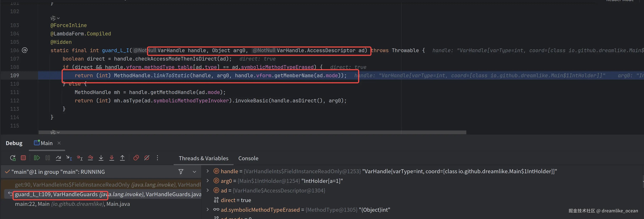Toggle Mute Breakpoints
644x219 pixels.
point(147,158)
